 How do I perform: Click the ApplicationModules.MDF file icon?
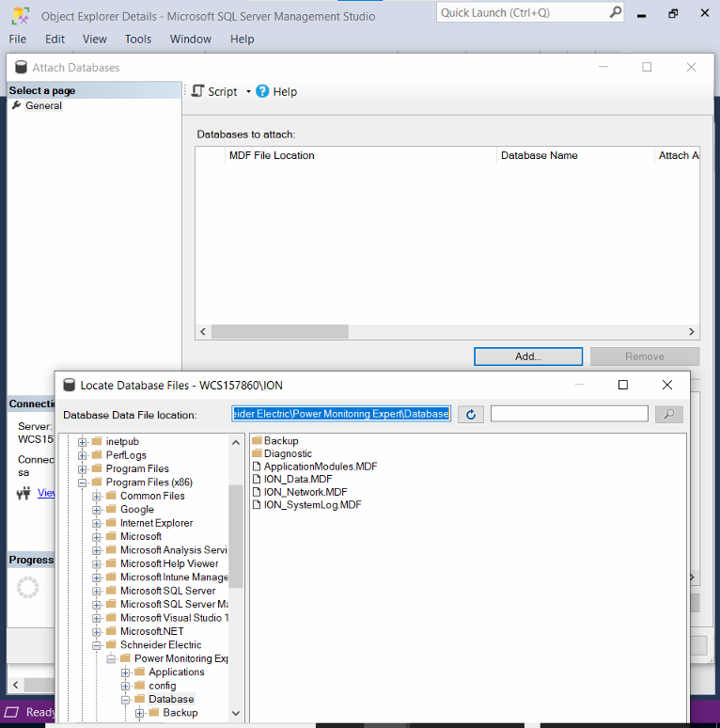click(257, 467)
